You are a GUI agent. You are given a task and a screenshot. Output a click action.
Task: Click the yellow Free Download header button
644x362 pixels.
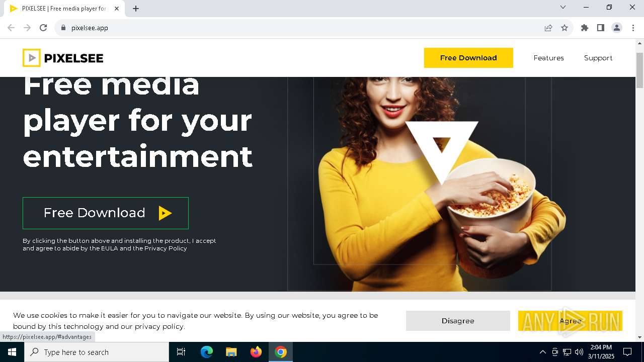468,58
